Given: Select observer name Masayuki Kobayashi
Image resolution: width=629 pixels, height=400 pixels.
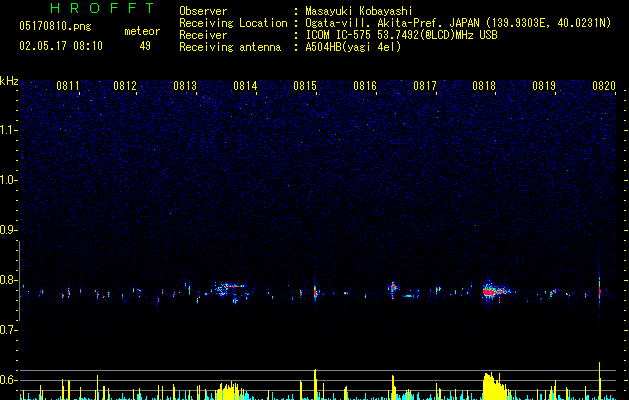Looking at the screenshot, I should pyautogui.click(x=359, y=11).
